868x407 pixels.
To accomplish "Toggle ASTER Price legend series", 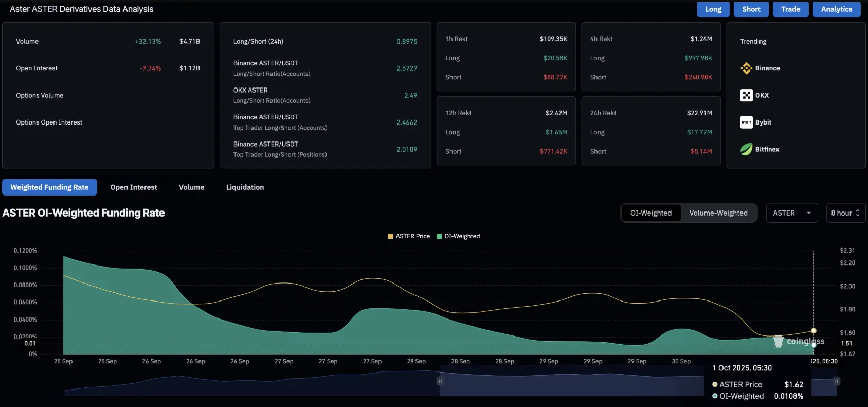I will (x=408, y=236).
